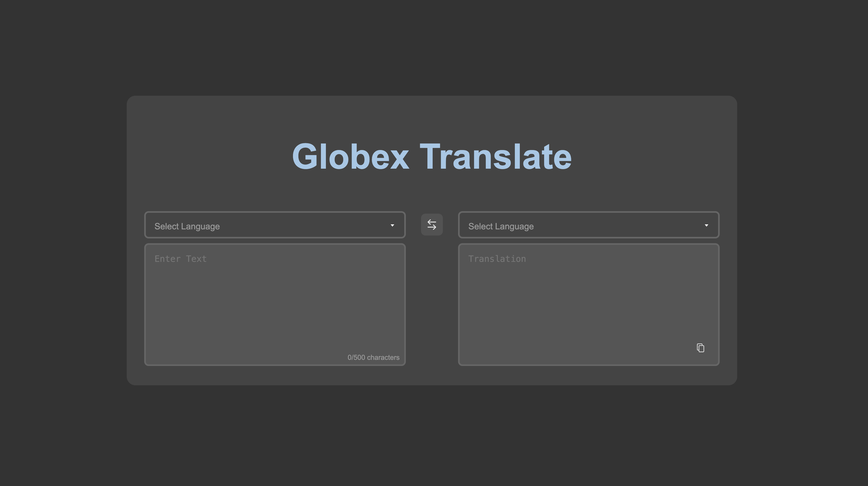Open the source Select Language dropdown
The width and height of the screenshot is (868, 486).
point(275,225)
